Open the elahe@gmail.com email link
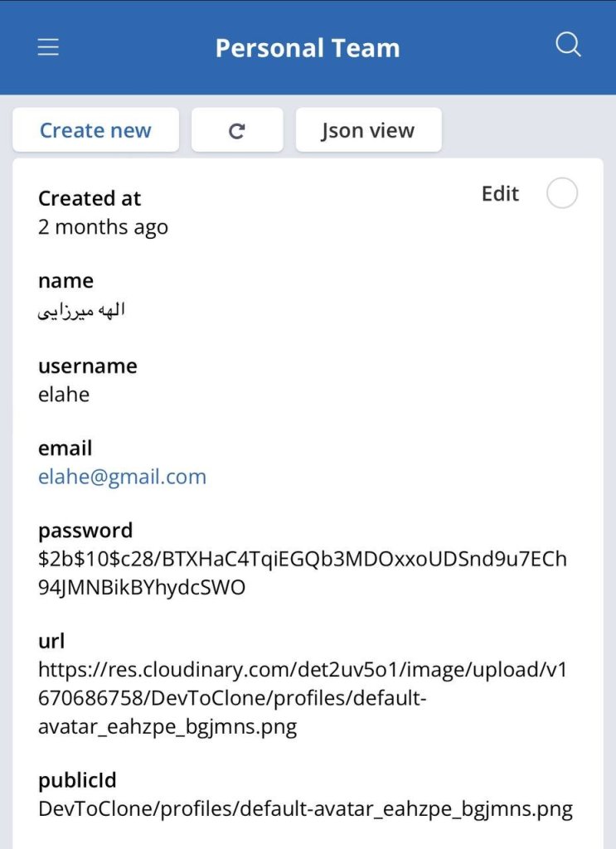Image resolution: width=616 pixels, height=849 pixels. click(x=122, y=477)
